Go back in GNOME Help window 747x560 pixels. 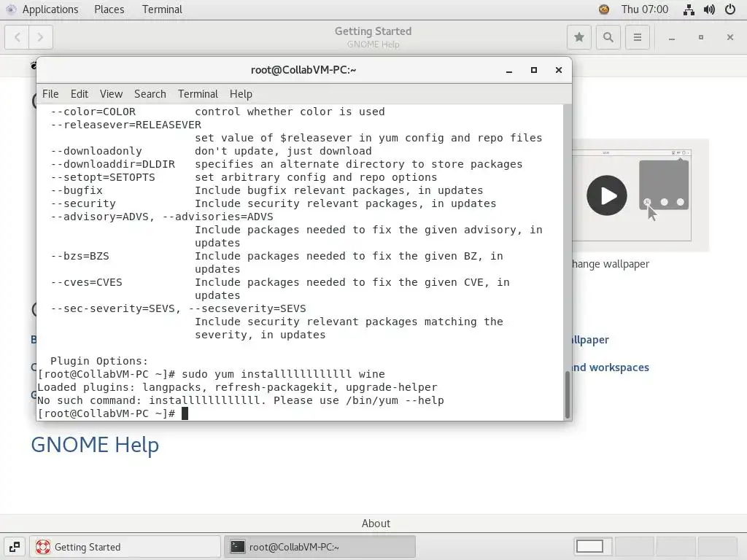[x=18, y=37]
